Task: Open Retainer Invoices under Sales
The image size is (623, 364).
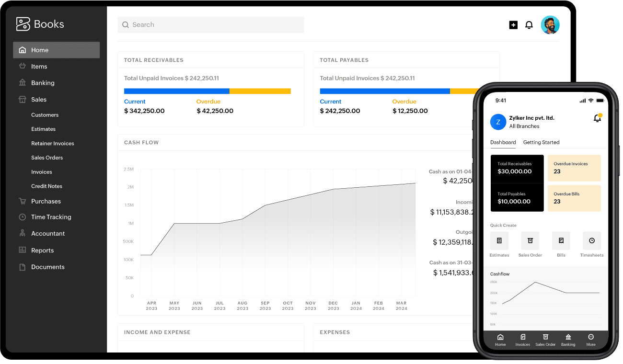Action: coord(53,143)
